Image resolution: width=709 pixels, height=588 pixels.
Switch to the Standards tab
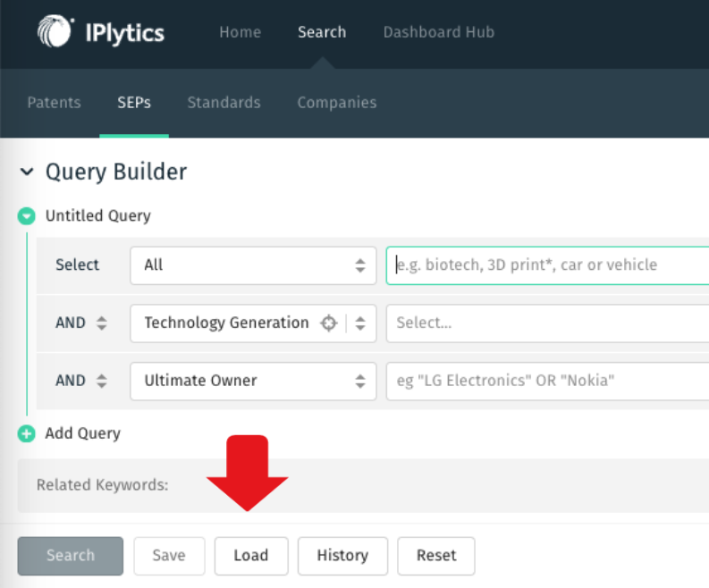coord(224,103)
